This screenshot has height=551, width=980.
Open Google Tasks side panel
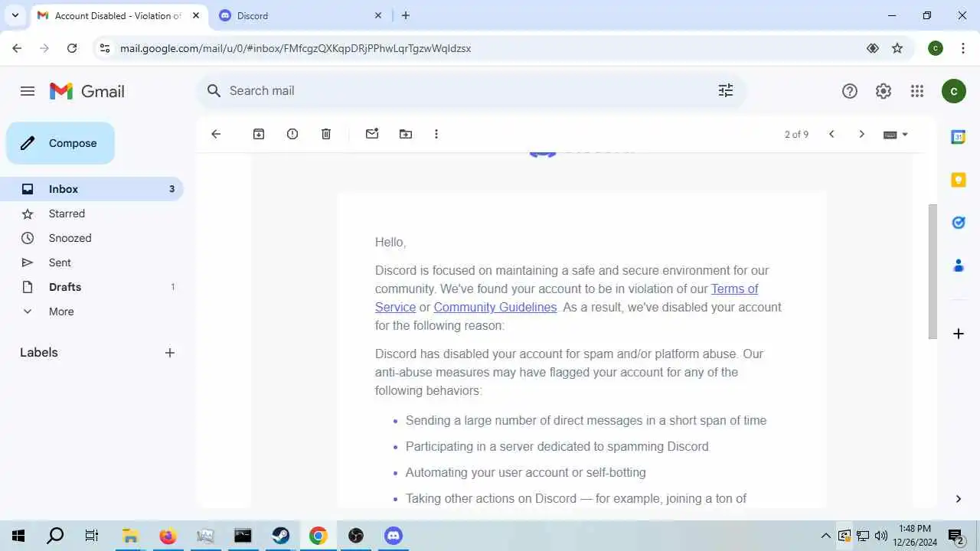pos(959,223)
